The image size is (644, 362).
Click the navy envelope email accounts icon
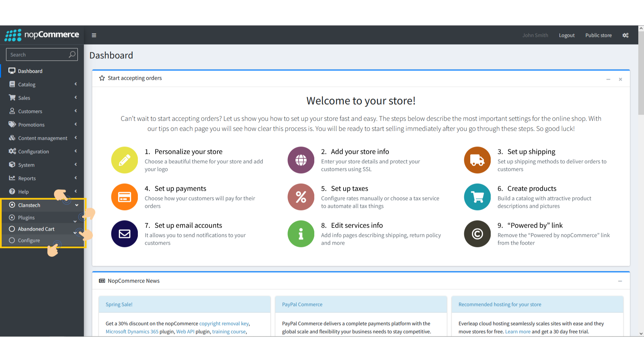pos(124,234)
